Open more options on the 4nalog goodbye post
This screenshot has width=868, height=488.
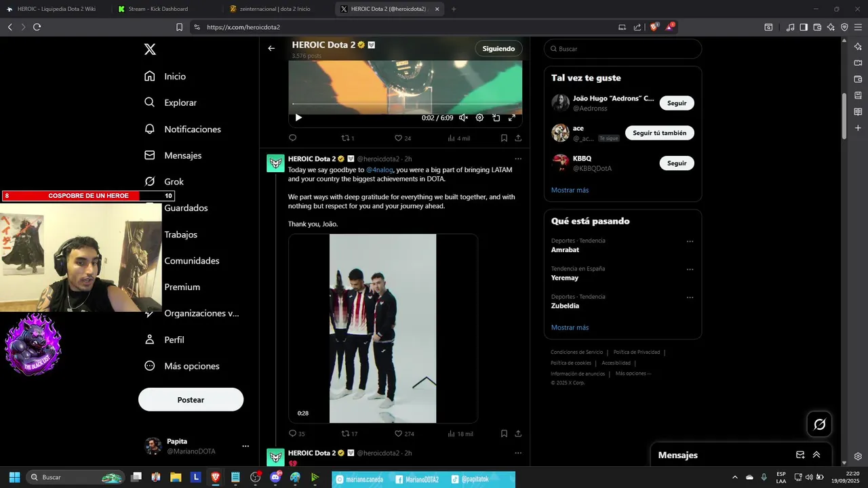coord(518,159)
